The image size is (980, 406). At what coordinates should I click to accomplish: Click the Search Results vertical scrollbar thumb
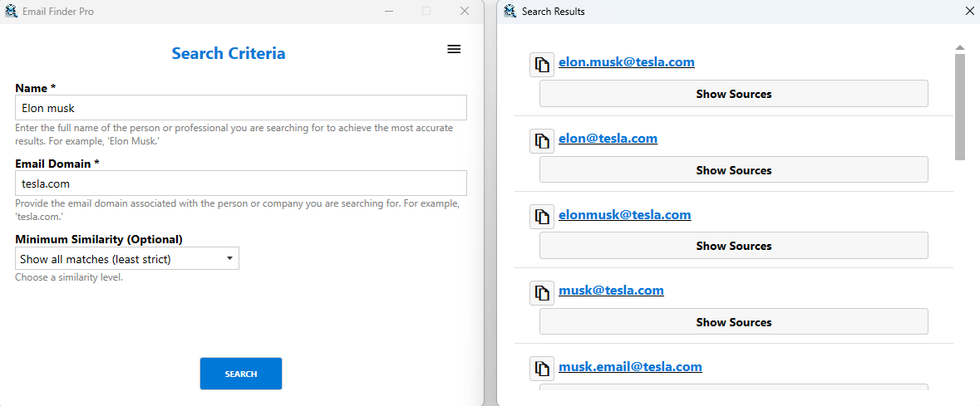click(x=960, y=107)
